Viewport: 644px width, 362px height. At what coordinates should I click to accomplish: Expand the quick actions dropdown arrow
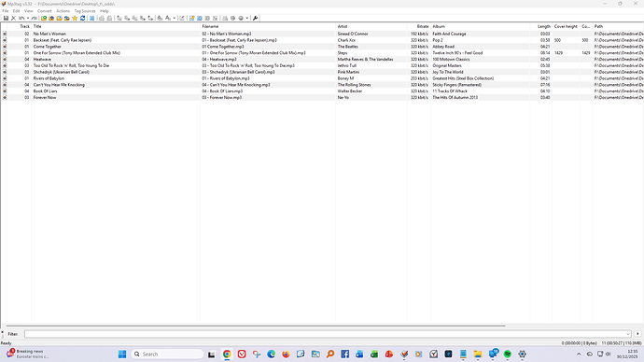point(174,18)
